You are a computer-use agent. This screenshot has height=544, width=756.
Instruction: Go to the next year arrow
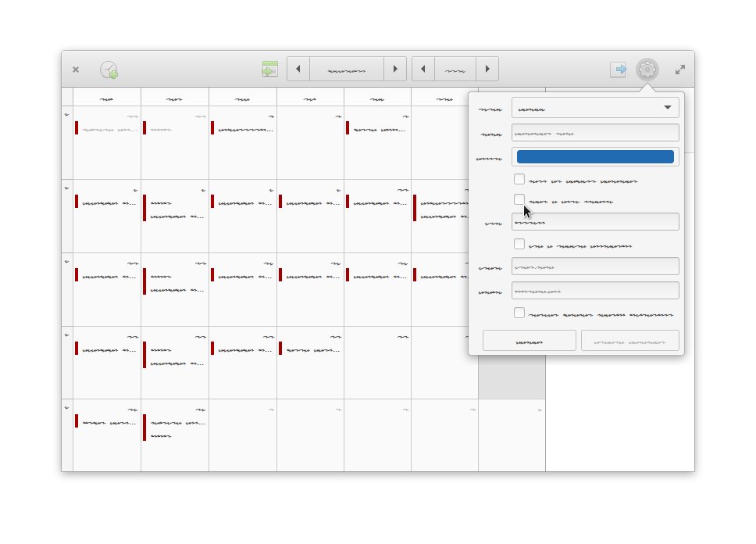(x=487, y=69)
